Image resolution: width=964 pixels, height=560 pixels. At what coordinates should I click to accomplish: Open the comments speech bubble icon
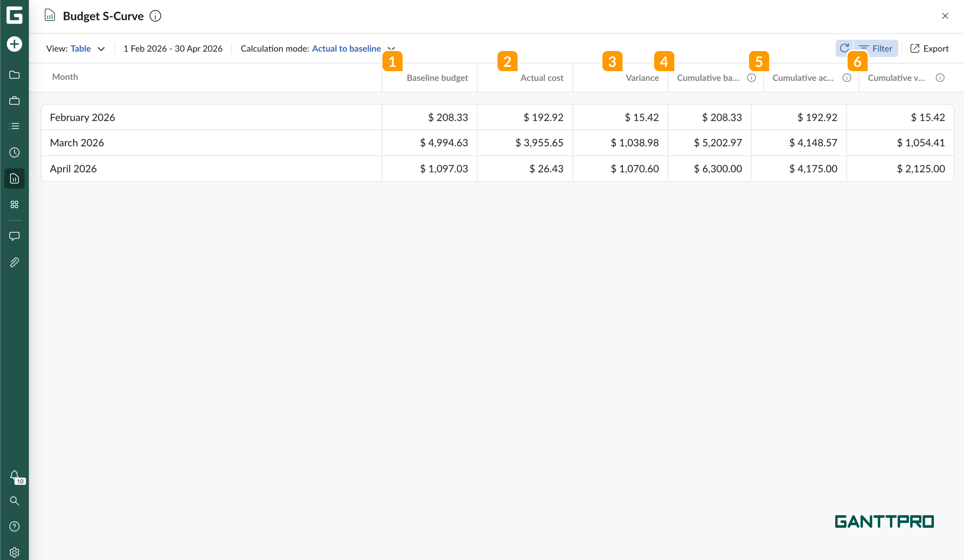(x=14, y=236)
